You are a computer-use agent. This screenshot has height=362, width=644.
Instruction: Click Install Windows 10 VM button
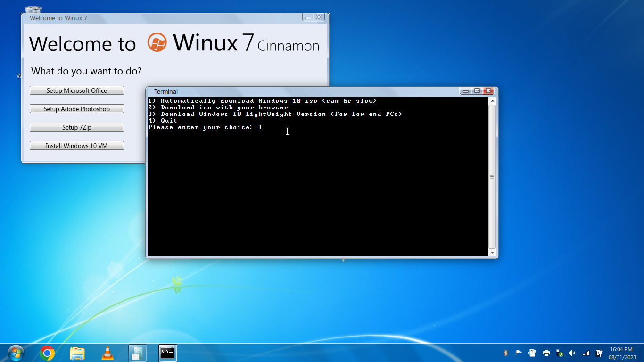77,146
